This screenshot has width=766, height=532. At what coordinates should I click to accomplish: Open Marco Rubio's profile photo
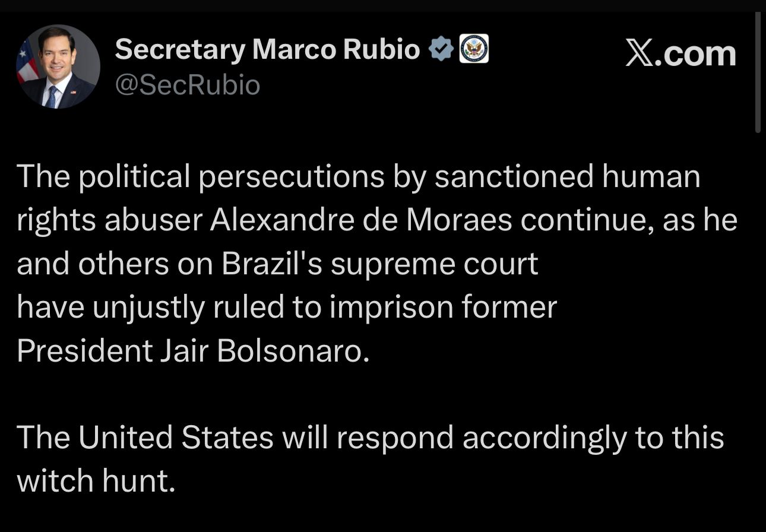pyautogui.click(x=58, y=66)
